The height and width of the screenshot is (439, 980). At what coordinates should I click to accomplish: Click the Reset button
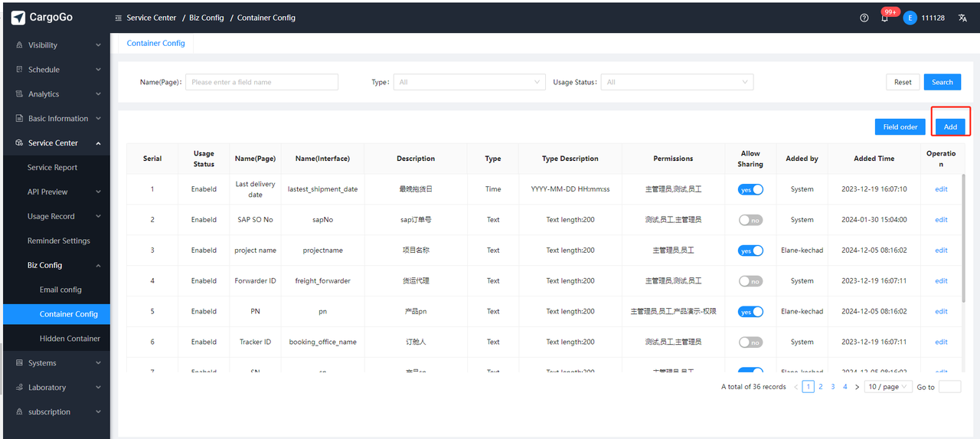coord(903,82)
